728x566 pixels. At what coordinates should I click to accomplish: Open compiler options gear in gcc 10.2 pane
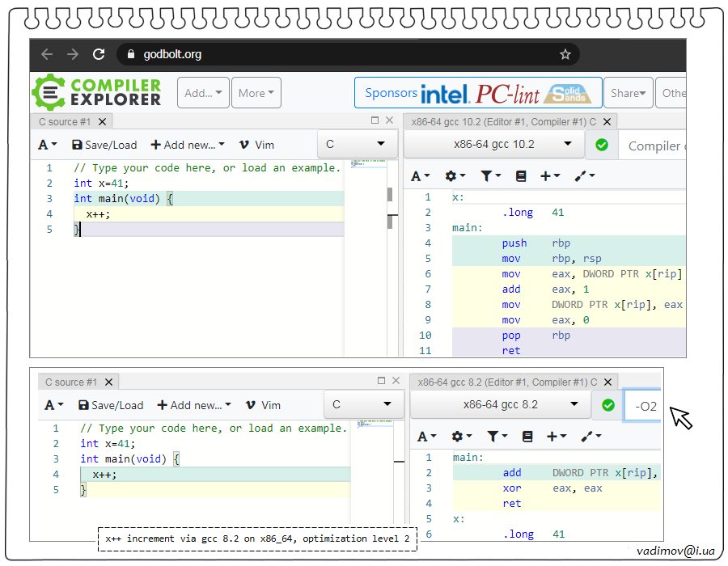pyautogui.click(x=455, y=175)
